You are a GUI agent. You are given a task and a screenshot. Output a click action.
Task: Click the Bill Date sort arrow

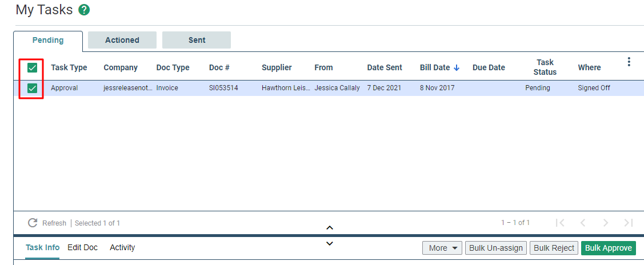pos(457,68)
